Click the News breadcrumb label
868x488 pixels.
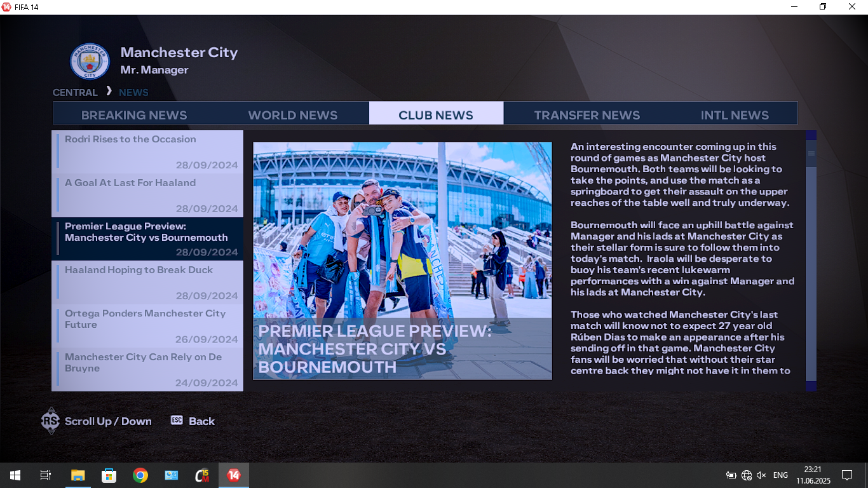[133, 92]
